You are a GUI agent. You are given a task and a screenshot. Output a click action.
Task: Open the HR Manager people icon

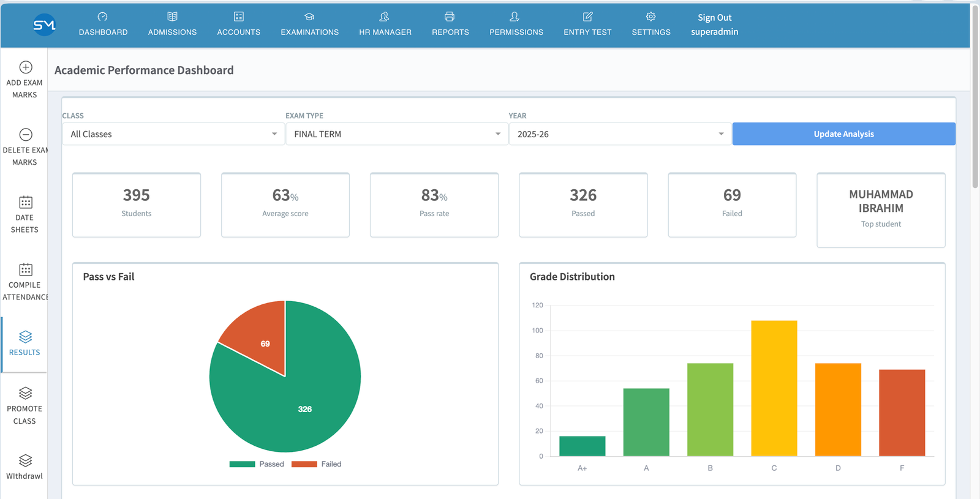click(385, 17)
